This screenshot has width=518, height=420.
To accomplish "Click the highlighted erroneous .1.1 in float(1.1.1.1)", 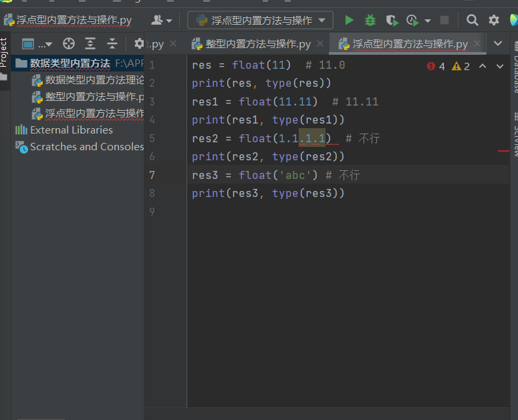I will tap(312, 138).
